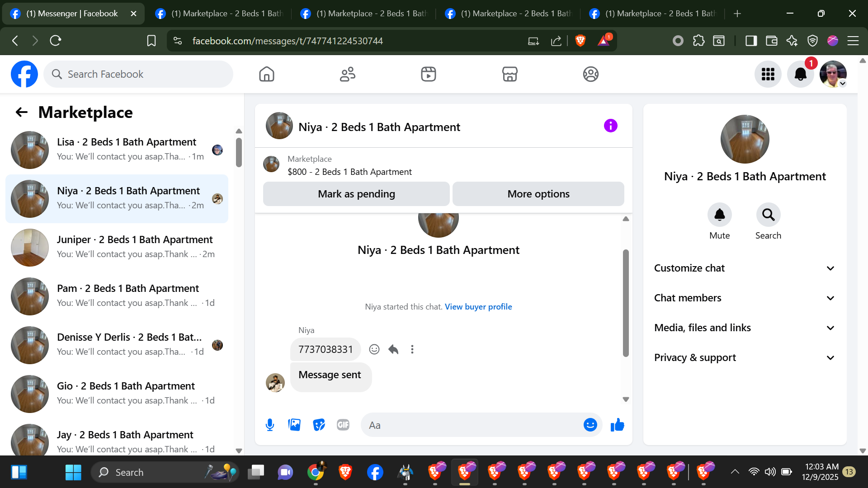This screenshot has width=868, height=488.
Task: Click the browser address bar URL
Action: pos(288,41)
